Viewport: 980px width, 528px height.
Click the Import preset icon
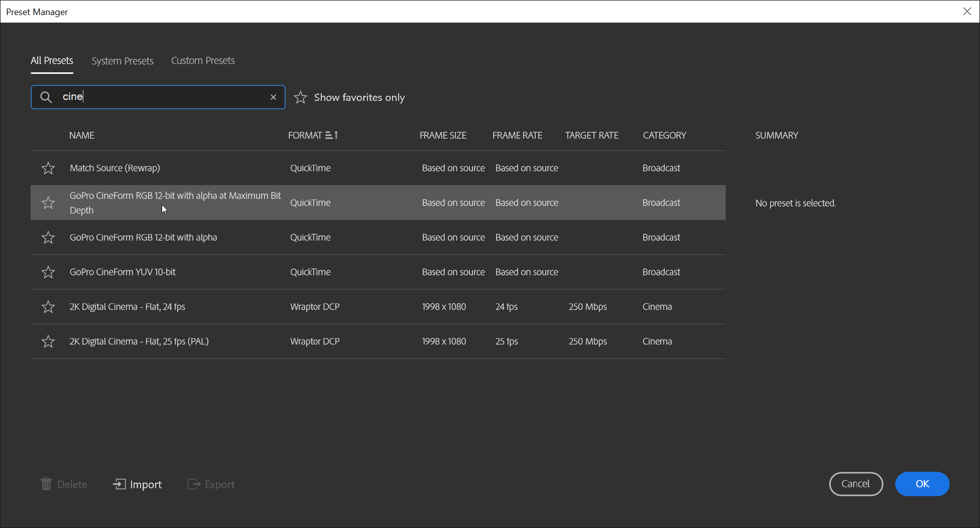click(x=119, y=484)
